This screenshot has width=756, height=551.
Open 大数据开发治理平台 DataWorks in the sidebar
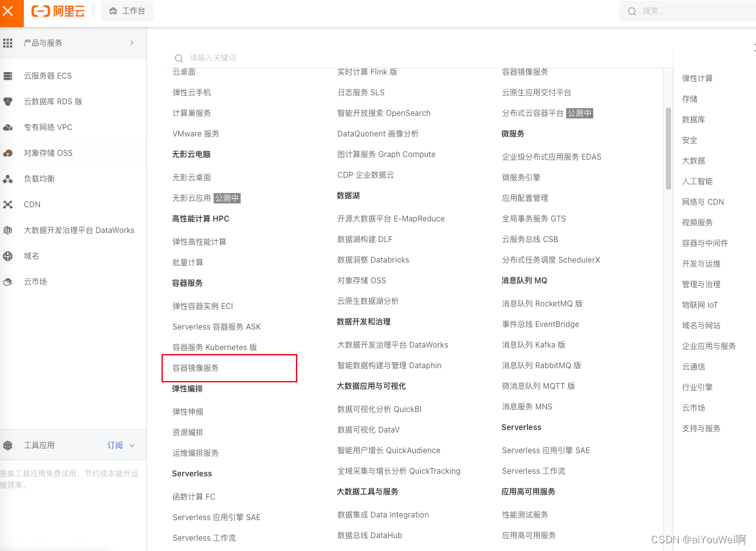pyautogui.click(x=79, y=230)
